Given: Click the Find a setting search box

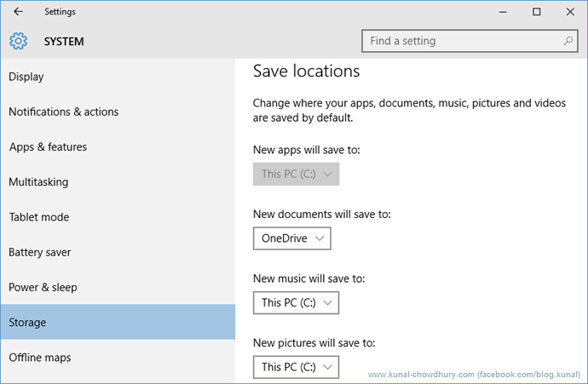Looking at the screenshot, I should (x=460, y=41).
